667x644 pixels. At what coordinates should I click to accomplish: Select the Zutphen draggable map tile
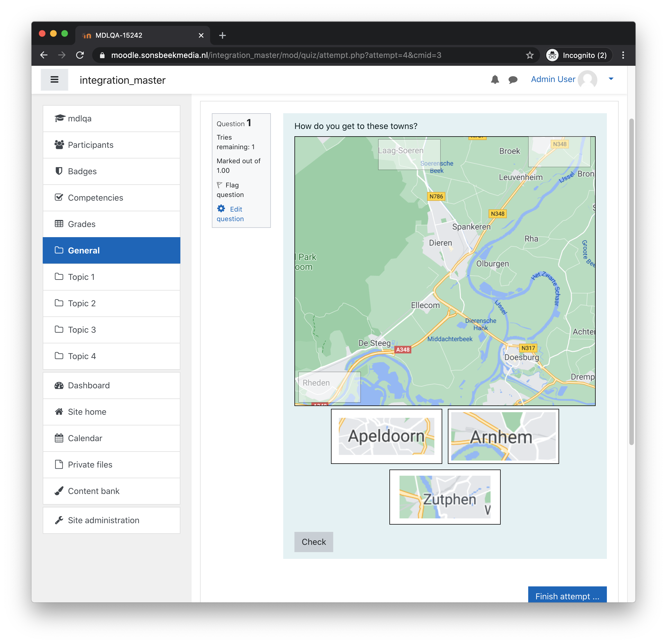click(445, 497)
